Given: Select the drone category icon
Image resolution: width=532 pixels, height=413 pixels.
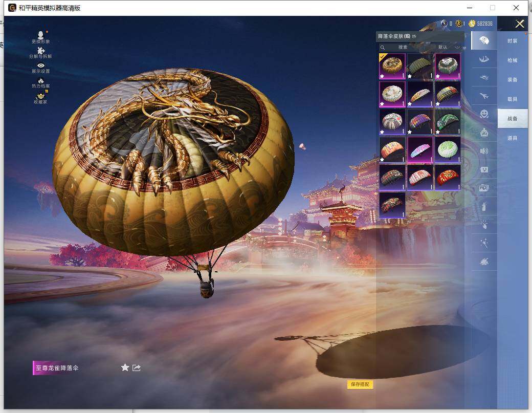Looking at the screenshot, I should (484, 78).
